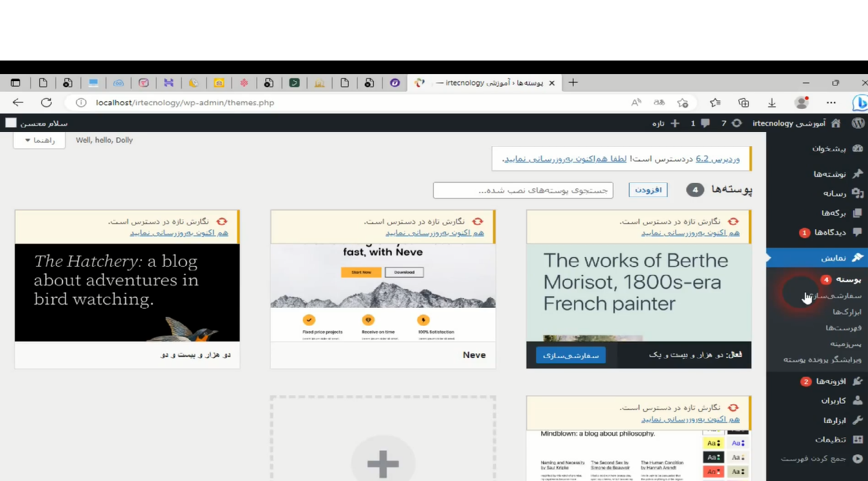Click the WordPress logo in admin bar
Viewport: 868px width, 481px height.
pyautogui.click(x=858, y=123)
